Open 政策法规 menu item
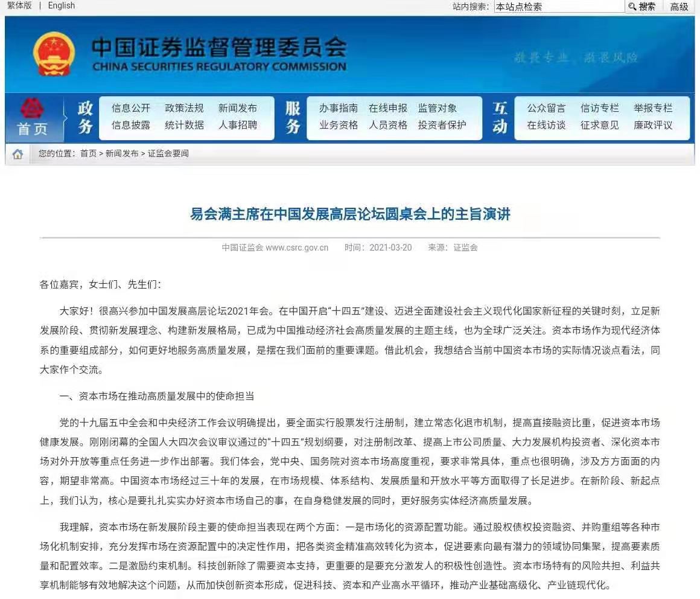 tap(184, 108)
